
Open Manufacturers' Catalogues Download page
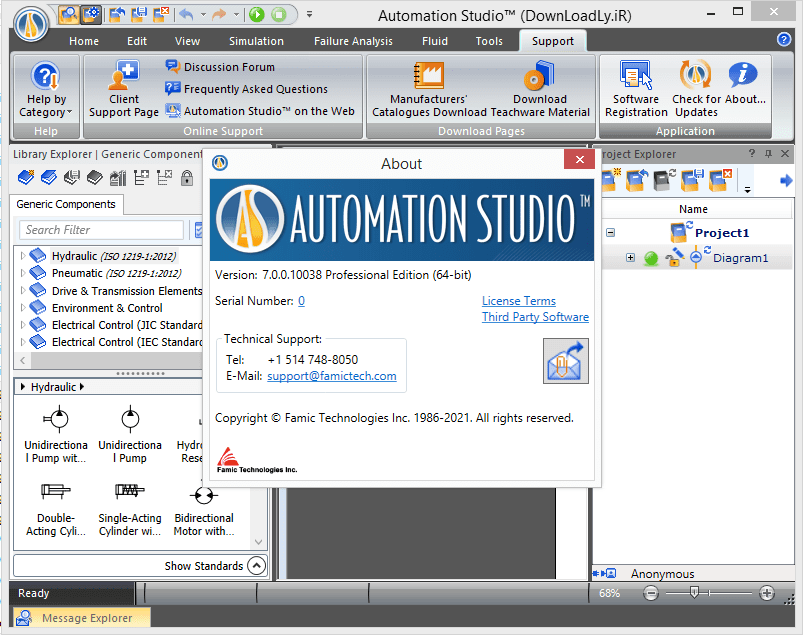click(429, 89)
